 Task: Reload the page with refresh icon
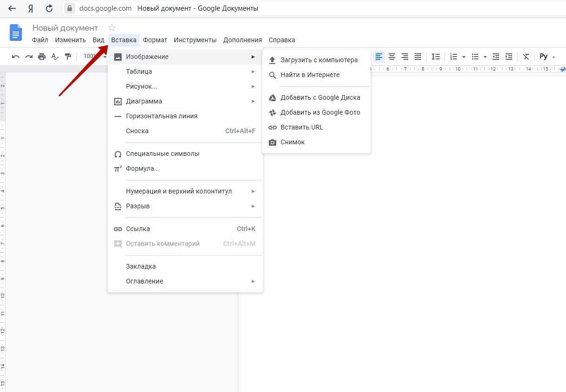[49, 8]
